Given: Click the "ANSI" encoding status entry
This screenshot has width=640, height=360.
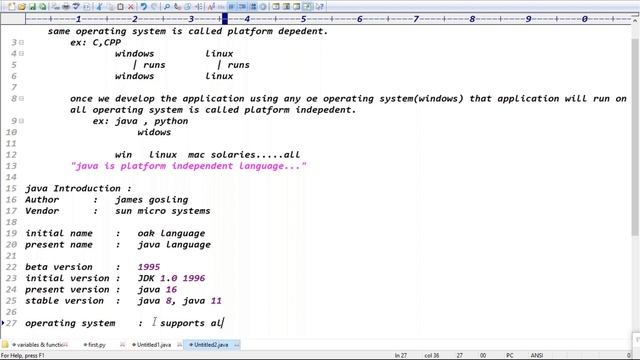Looking at the screenshot, I should pos(537,356).
